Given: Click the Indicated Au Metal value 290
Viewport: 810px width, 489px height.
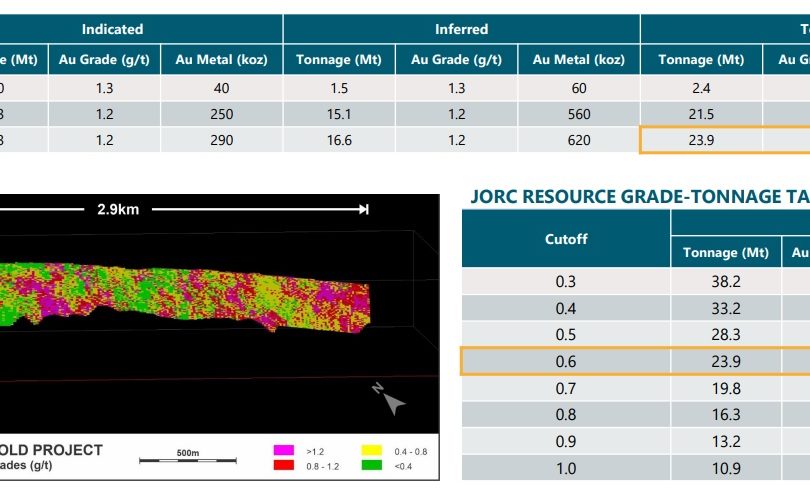Looking at the screenshot, I should 222,140.
